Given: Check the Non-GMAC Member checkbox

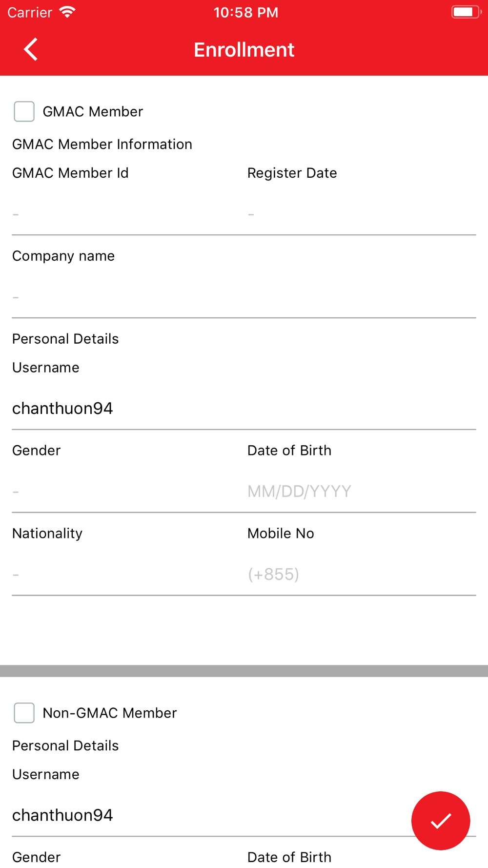Looking at the screenshot, I should click(24, 713).
